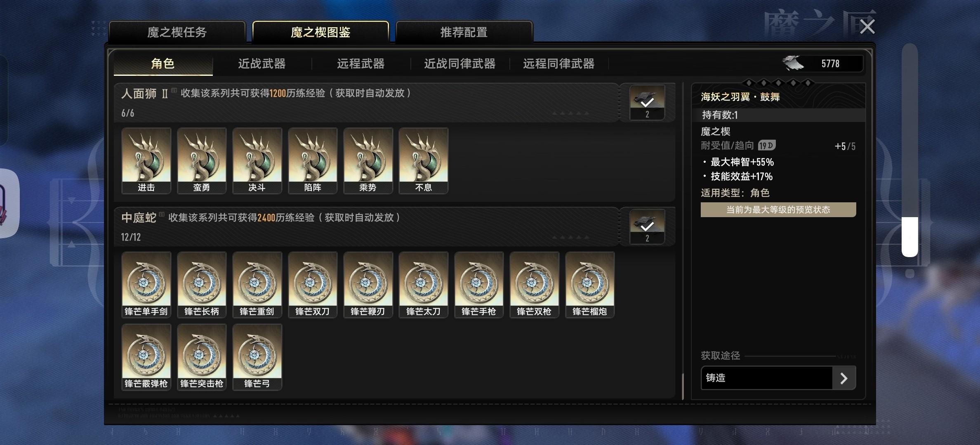Click the white vertical slider on right edge
980x445 pixels.
[909, 237]
